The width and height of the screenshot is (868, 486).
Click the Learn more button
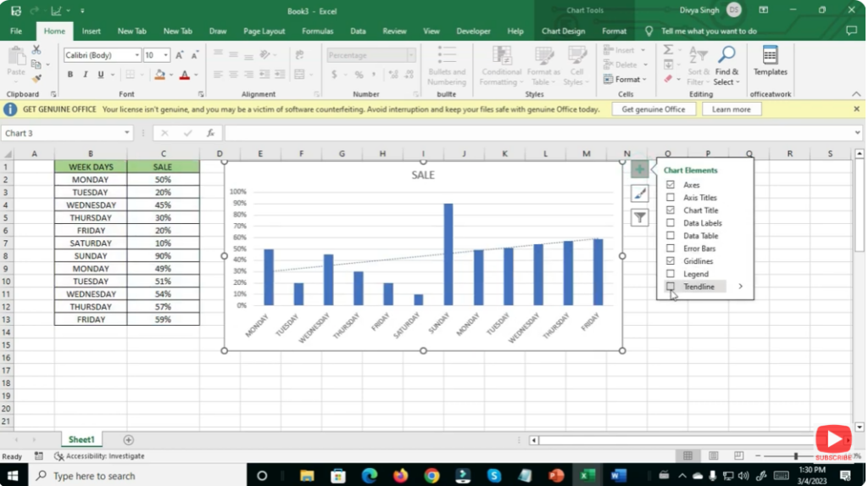pos(731,109)
